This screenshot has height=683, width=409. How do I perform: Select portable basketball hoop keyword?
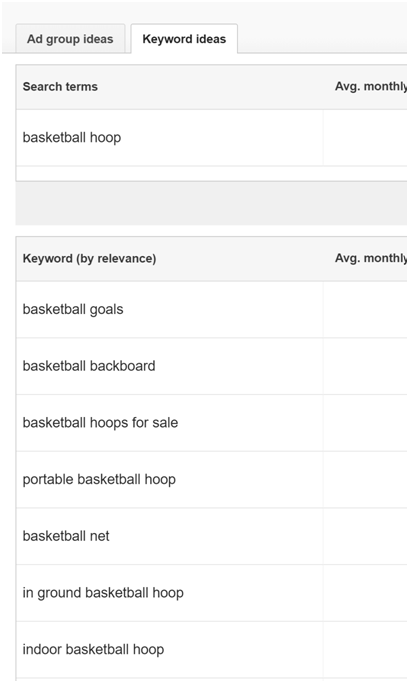99,479
